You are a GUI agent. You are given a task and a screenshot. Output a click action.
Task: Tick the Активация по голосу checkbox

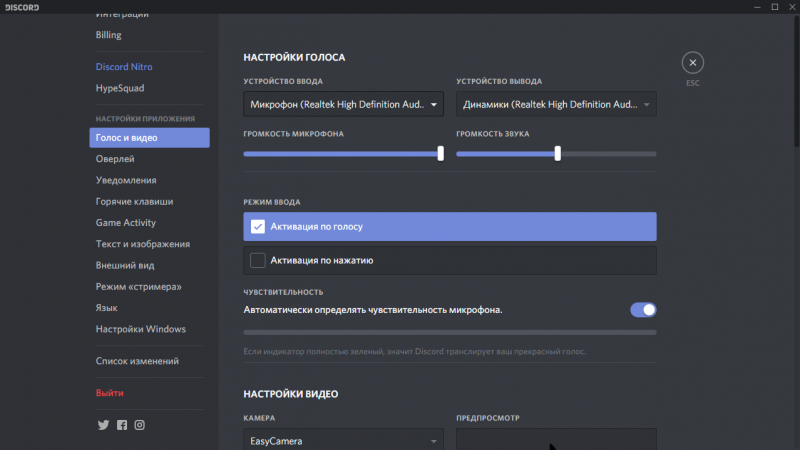258,227
